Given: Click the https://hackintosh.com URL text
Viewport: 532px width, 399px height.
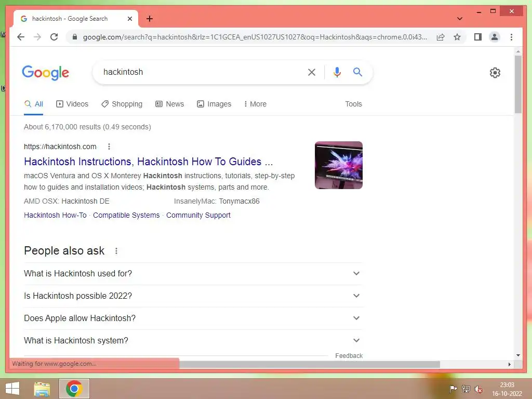Looking at the screenshot, I should pos(60,147).
